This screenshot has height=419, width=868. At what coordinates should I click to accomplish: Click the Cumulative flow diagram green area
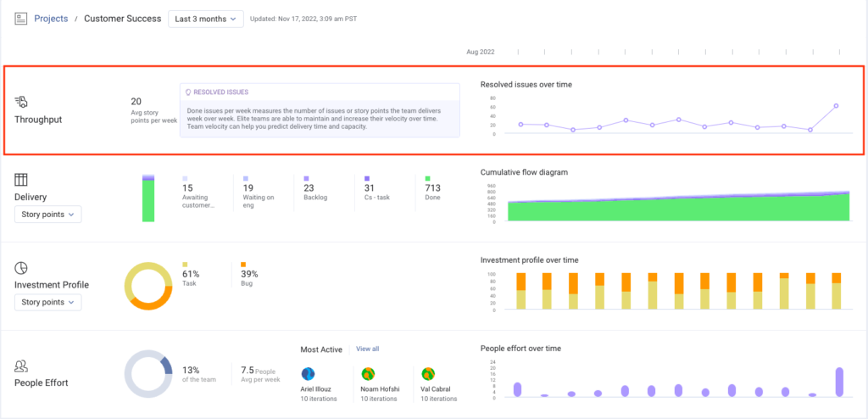[x=678, y=210]
